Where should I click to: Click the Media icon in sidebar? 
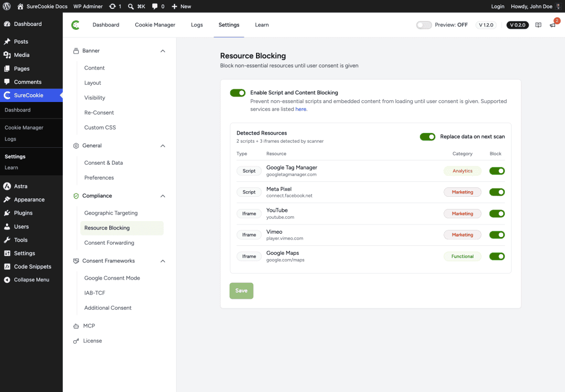(x=7, y=55)
